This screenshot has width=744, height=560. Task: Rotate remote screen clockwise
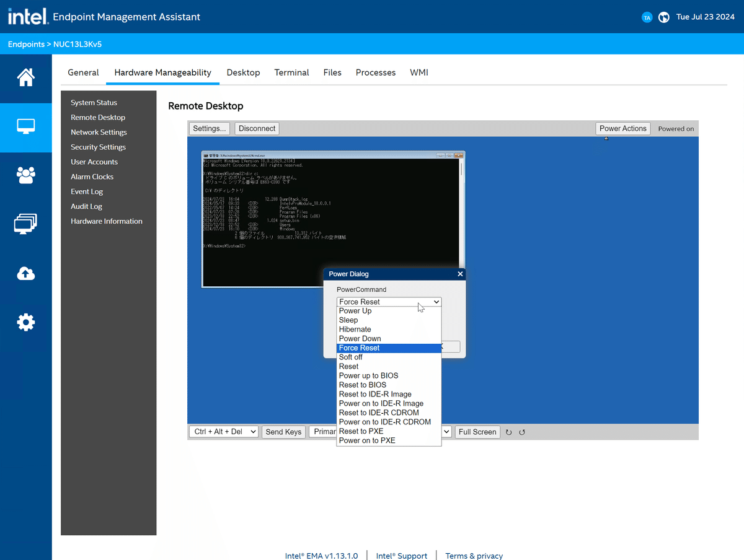point(509,432)
